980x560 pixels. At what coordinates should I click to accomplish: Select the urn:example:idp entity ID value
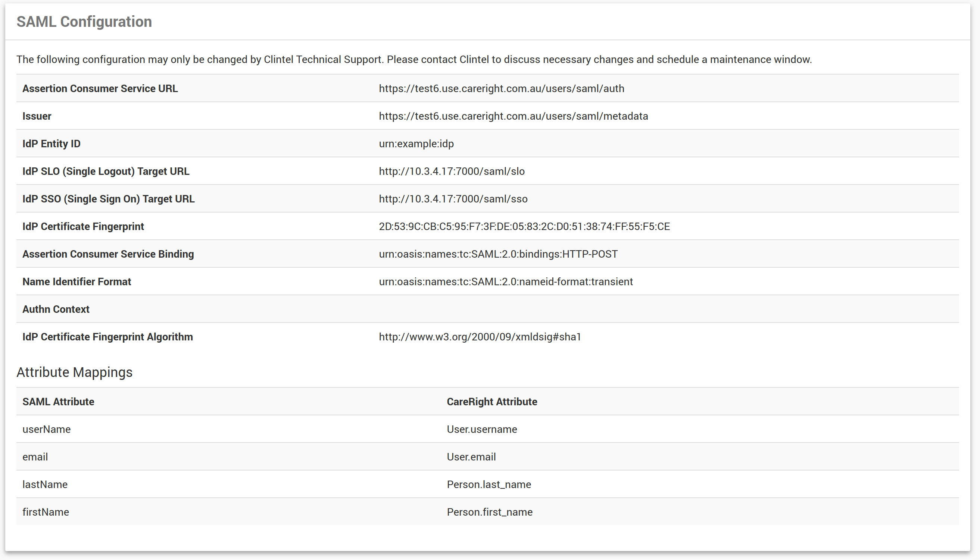tap(416, 144)
